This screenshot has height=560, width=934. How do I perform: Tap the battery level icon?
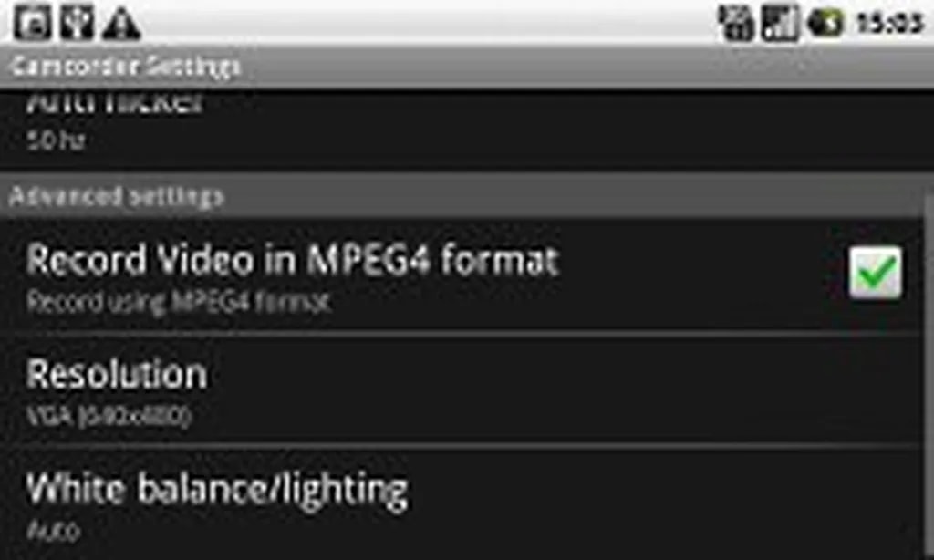click(825, 23)
